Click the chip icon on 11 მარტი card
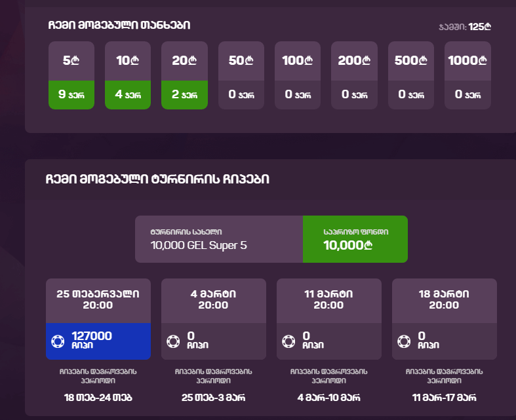The image size is (516, 420). 288,341
